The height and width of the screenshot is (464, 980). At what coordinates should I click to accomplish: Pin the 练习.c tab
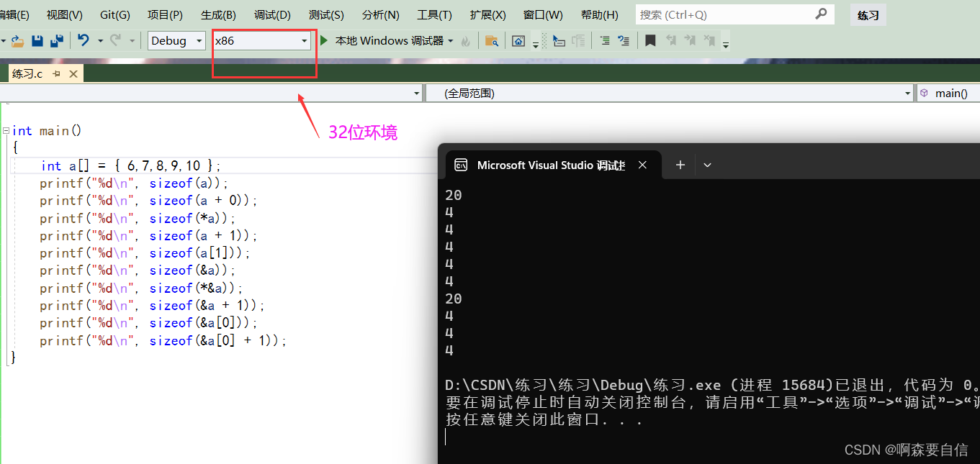pyautogui.click(x=57, y=73)
